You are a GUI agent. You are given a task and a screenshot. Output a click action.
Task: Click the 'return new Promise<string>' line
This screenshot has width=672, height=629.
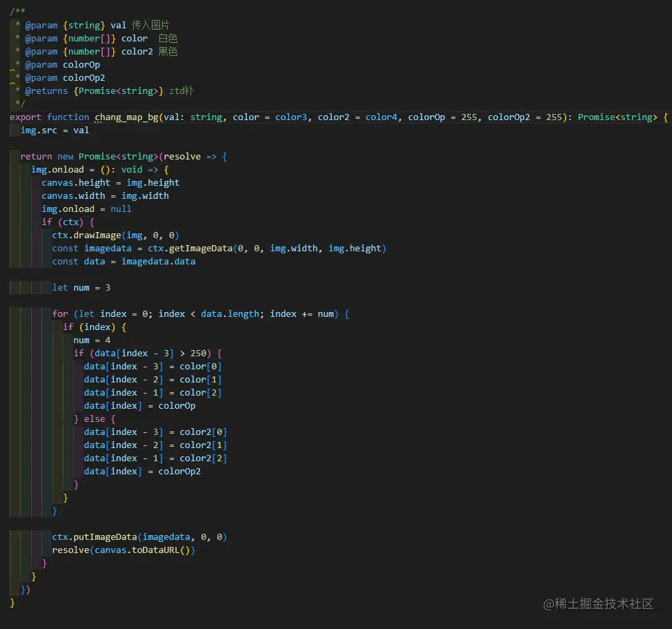(x=123, y=157)
